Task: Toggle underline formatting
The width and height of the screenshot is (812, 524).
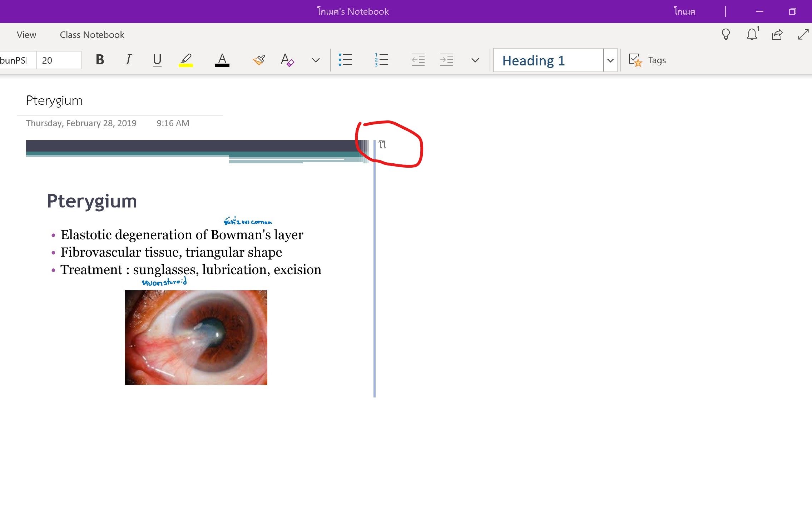Action: click(x=157, y=60)
